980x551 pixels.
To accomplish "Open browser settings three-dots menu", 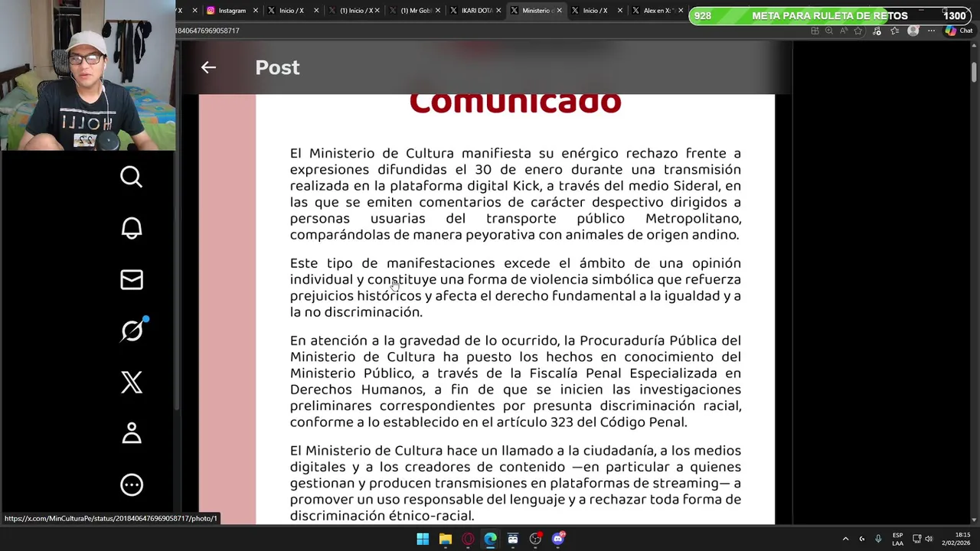I will [x=931, y=31].
